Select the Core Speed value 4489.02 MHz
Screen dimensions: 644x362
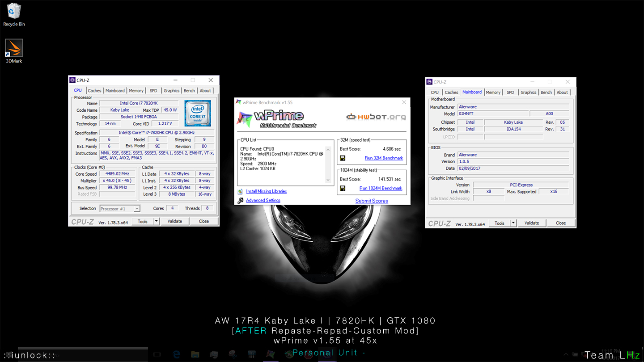coord(117,174)
